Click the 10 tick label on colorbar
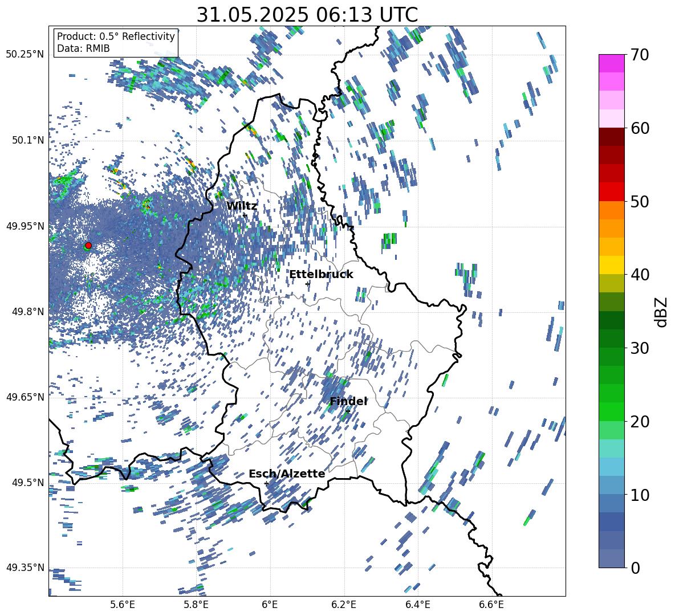Image resolution: width=675 pixels, height=616 pixels. point(640,495)
